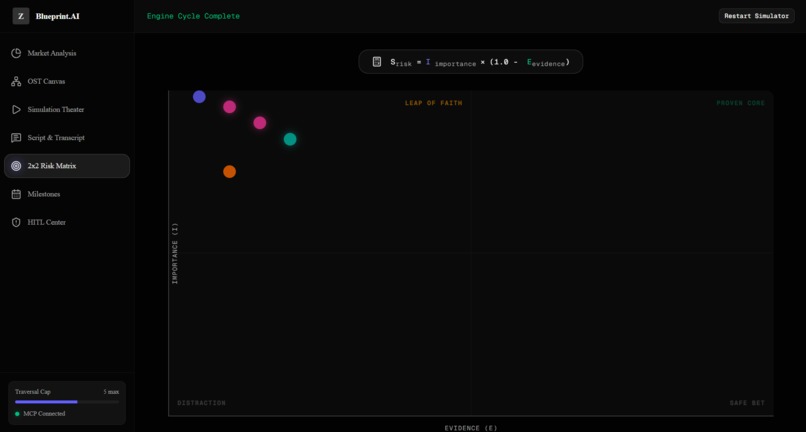Go to OST Canvas
806x432 pixels.
67,81
